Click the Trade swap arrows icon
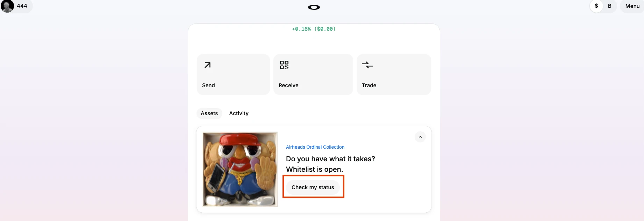Image resolution: width=644 pixels, height=221 pixels. 367,65
